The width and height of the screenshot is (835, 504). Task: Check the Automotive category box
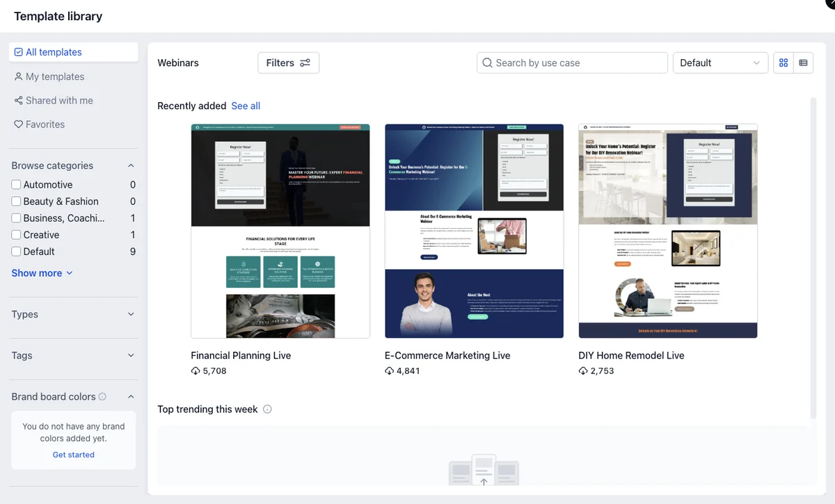(x=16, y=185)
